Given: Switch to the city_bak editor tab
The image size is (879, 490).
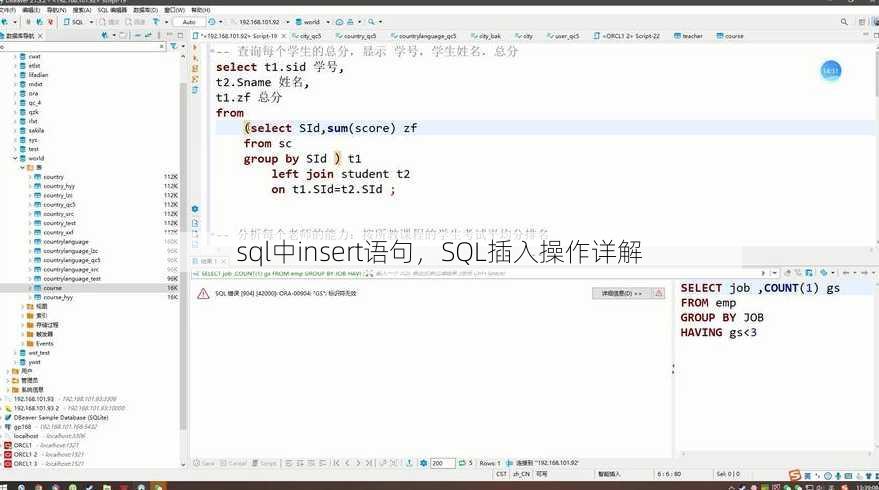Looking at the screenshot, I should click(x=485, y=36).
